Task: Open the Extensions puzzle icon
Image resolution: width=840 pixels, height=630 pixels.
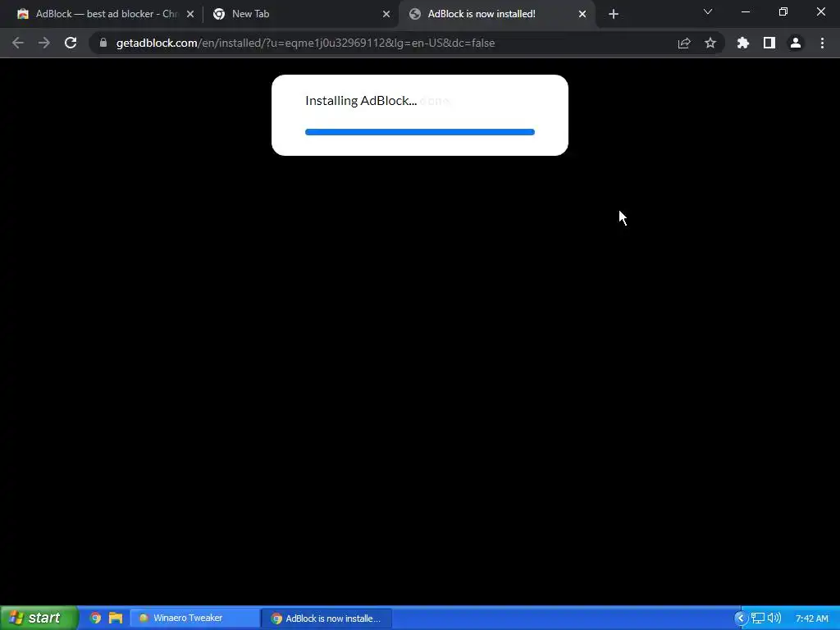Action: pyautogui.click(x=743, y=43)
